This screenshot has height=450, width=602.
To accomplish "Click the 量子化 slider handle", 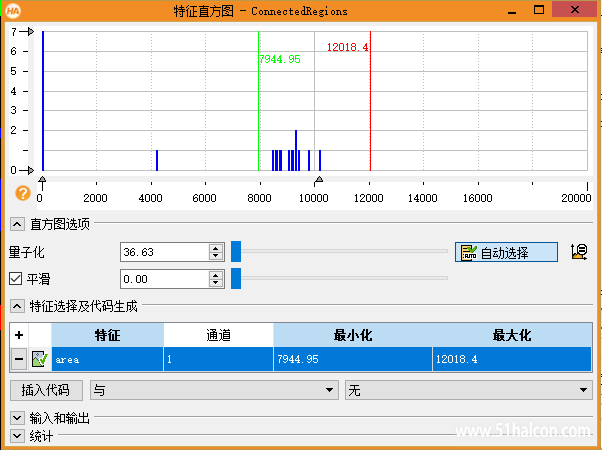I will [236, 252].
